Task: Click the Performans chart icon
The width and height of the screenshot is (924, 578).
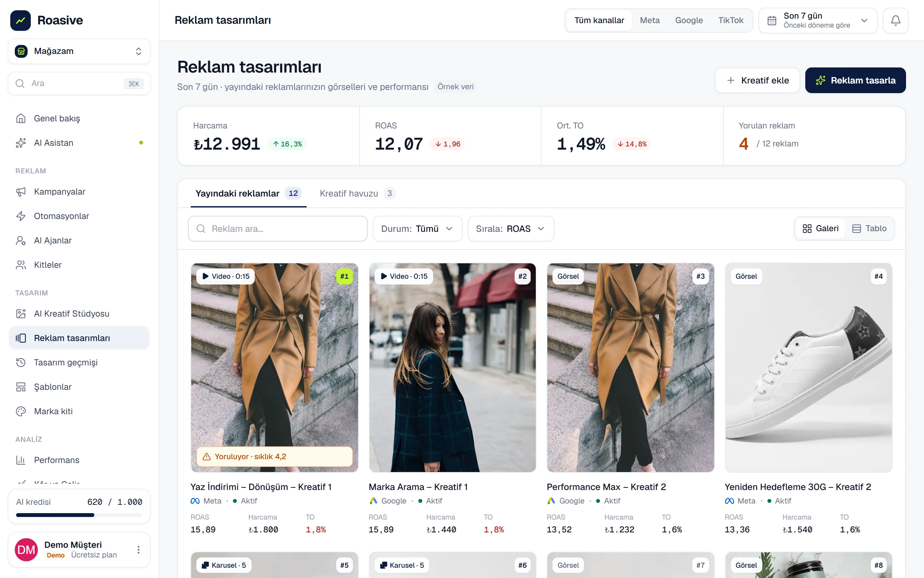Action: click(x=21, y=460)
